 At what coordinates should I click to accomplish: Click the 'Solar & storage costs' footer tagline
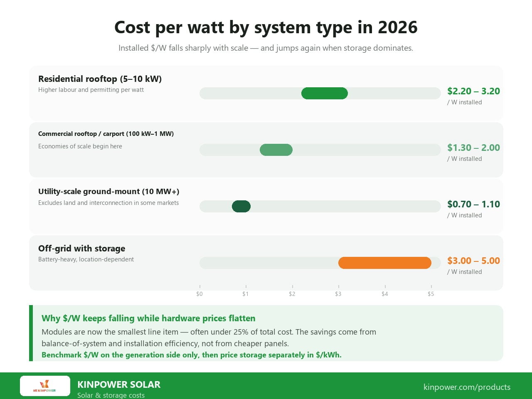111,395
